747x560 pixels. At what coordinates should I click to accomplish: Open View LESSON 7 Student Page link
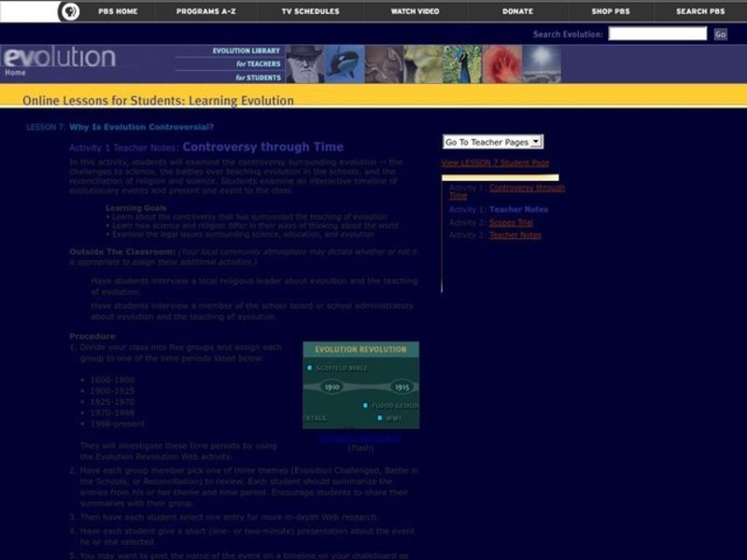495,163
